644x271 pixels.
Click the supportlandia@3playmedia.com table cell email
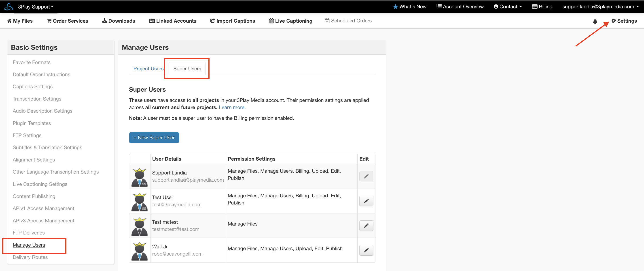tap(188, 180)
